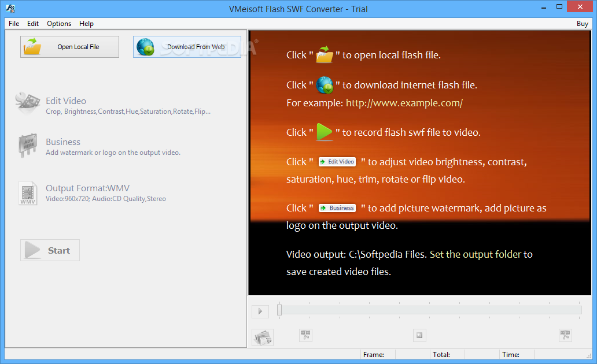Click Add watermark or logo description text
Viewport: 597px width, 364px height.
(113, 153)
